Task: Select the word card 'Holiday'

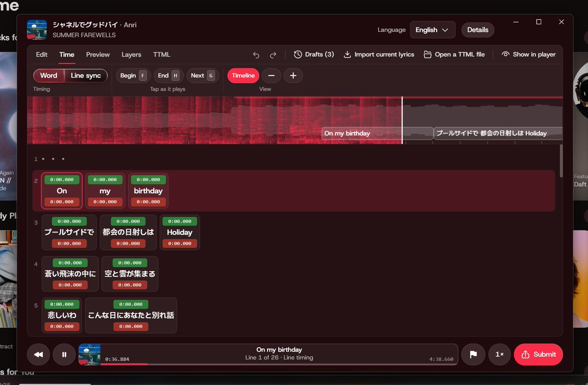Action: [180, 232]
